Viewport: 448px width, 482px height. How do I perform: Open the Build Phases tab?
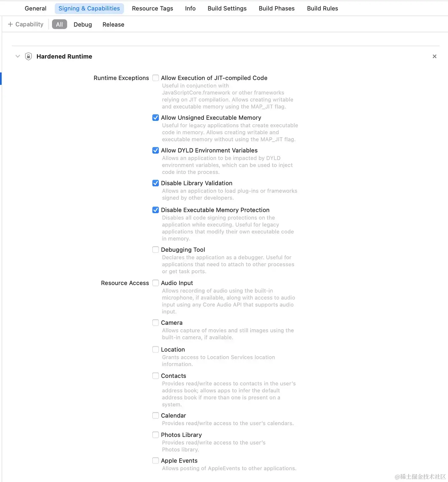(x=276, y=8)
